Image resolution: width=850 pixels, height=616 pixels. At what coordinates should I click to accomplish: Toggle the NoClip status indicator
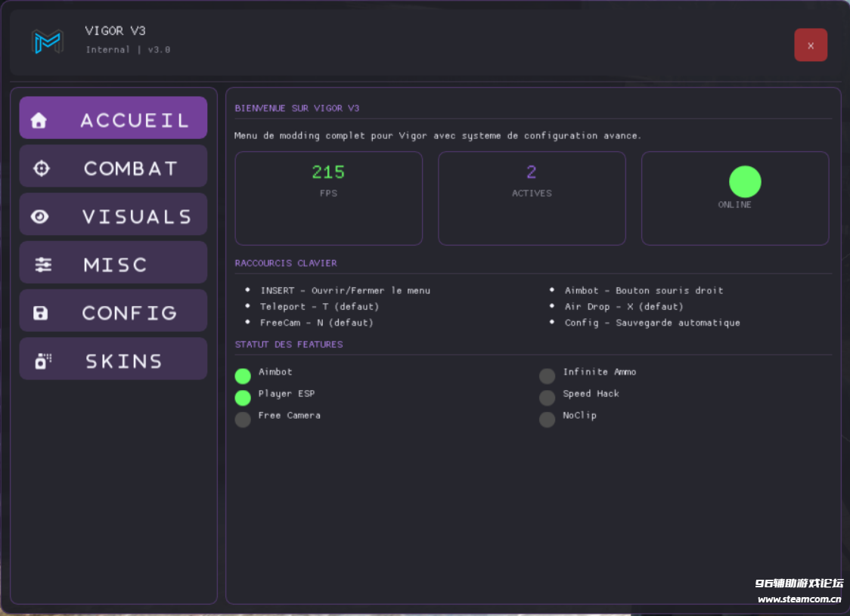pyautogui.click(x=547, y=419)
